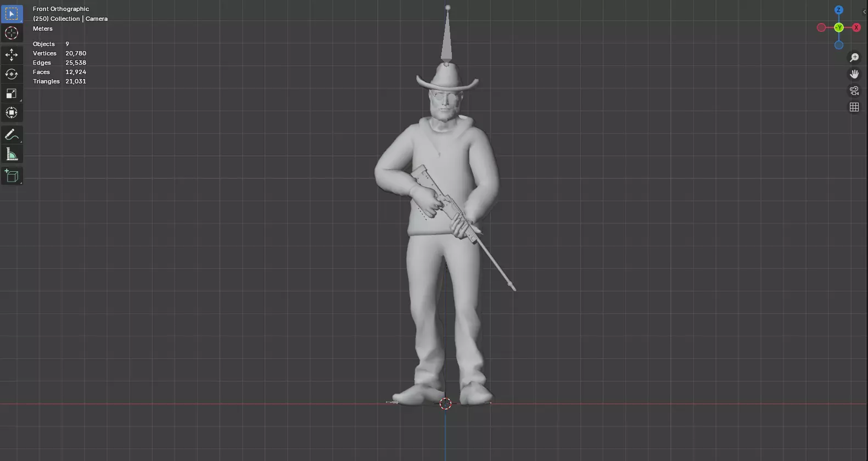Click the 3D cursor at the figure's feet
This screenshot has width=868, height=461.
[446, 404]
